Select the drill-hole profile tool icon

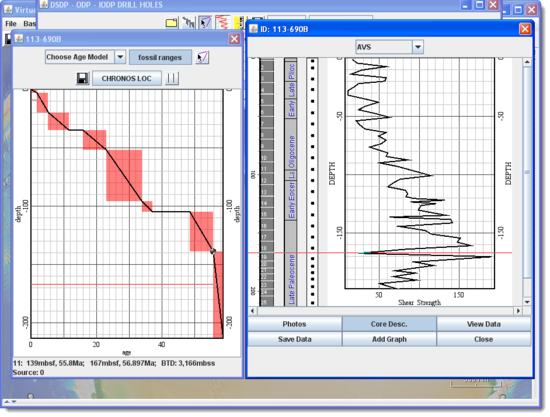point(189,23)
